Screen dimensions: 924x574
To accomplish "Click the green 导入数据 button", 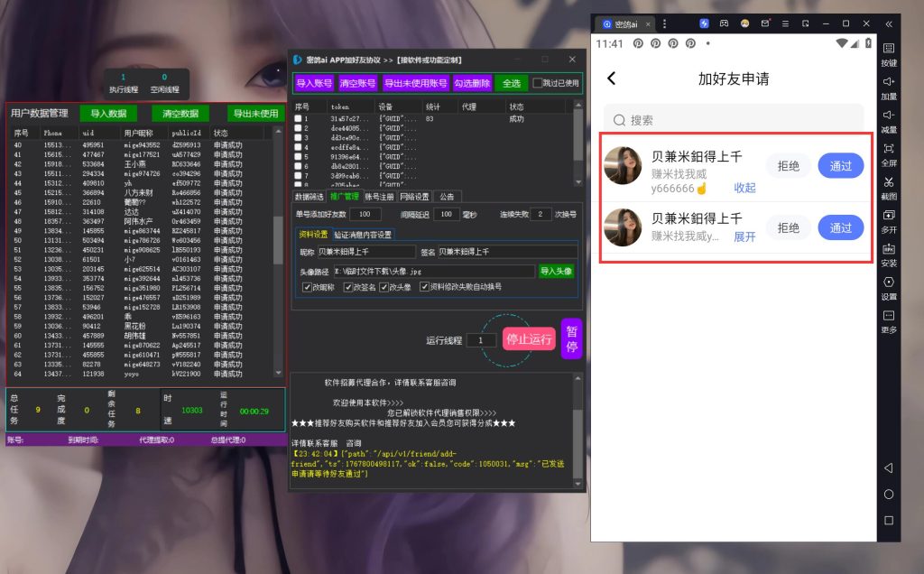I will (108, 114).
